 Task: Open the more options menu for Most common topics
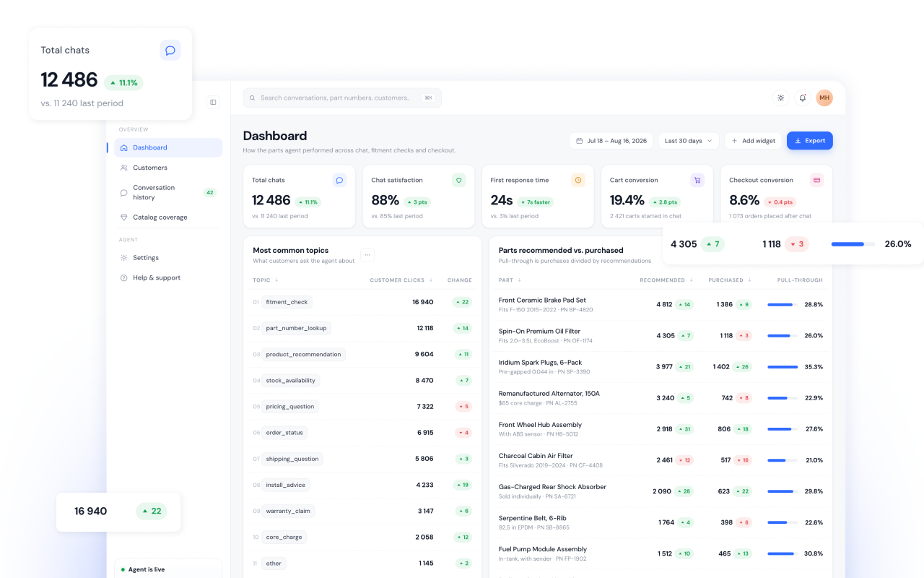click(367, 255)
